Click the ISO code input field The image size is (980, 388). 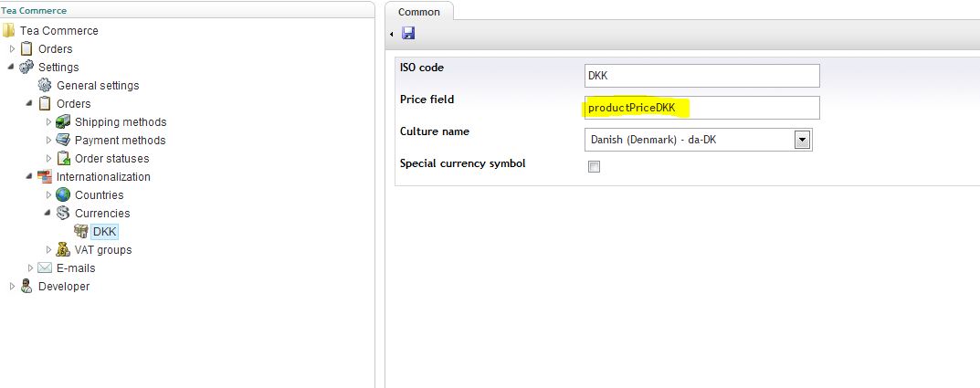pyautogui.click(x=701, y=76)
